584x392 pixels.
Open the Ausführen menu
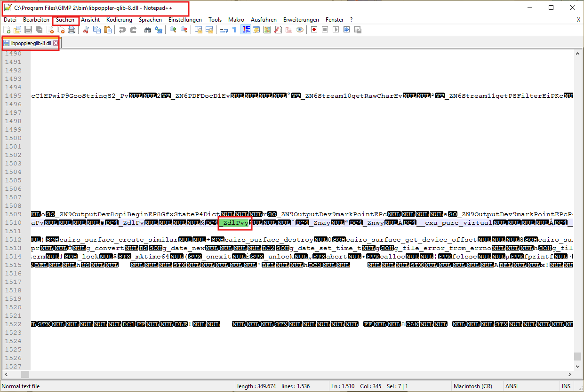tap(264, 20)
